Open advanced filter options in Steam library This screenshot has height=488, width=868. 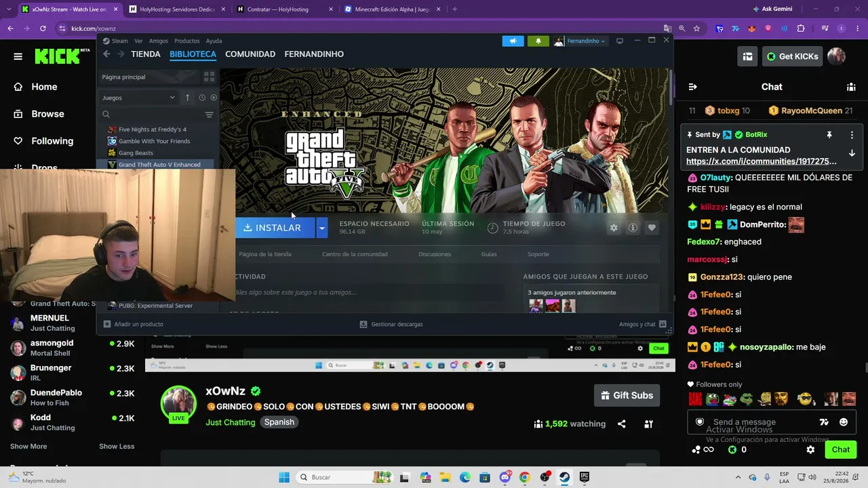[x=209, y=115]
